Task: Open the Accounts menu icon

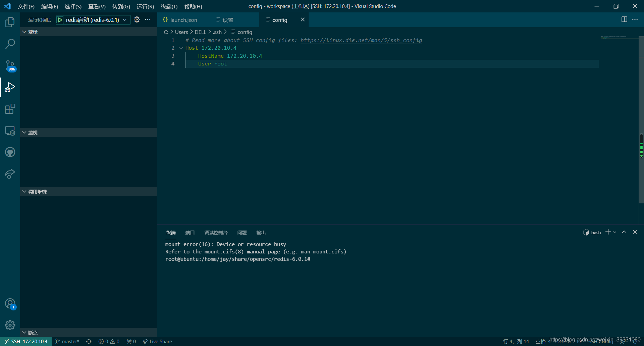Action: pos(10,304)
